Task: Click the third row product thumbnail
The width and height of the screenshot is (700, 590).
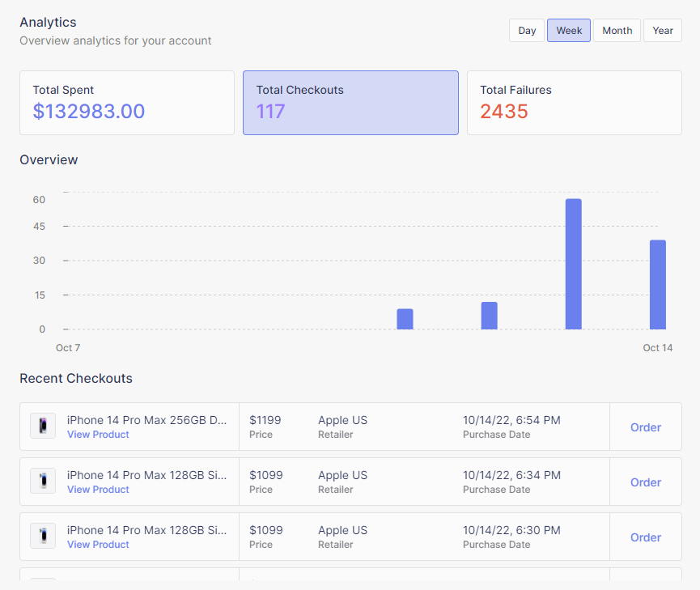Action: (42, 536)
